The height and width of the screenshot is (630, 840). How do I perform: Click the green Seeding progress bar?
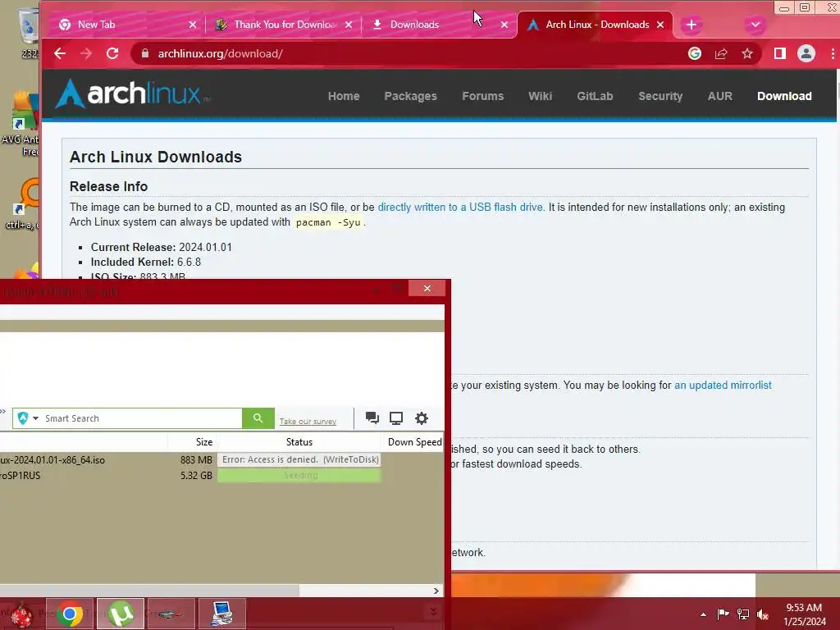[x=299, y=475]
